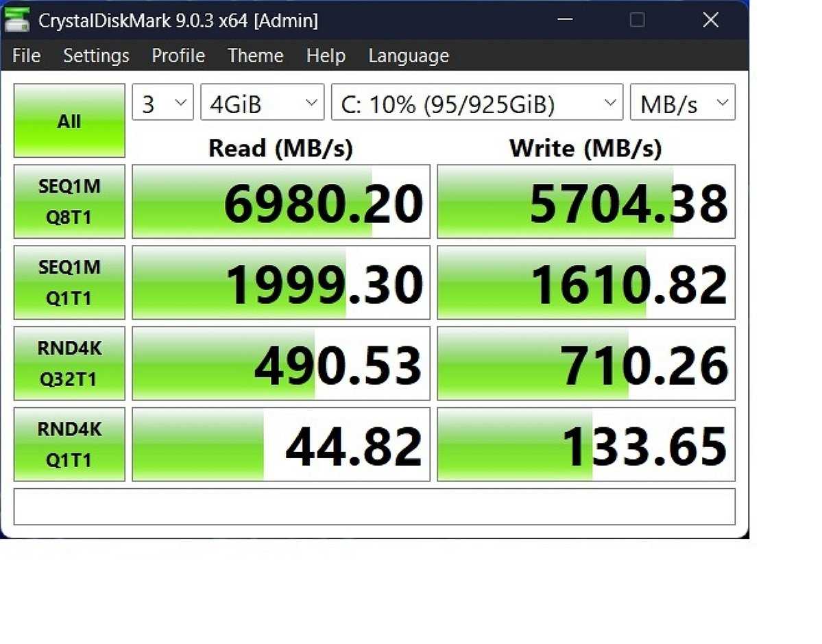
Task: Run the SEQ1M Q8T1 test
Action: point(69,202)
